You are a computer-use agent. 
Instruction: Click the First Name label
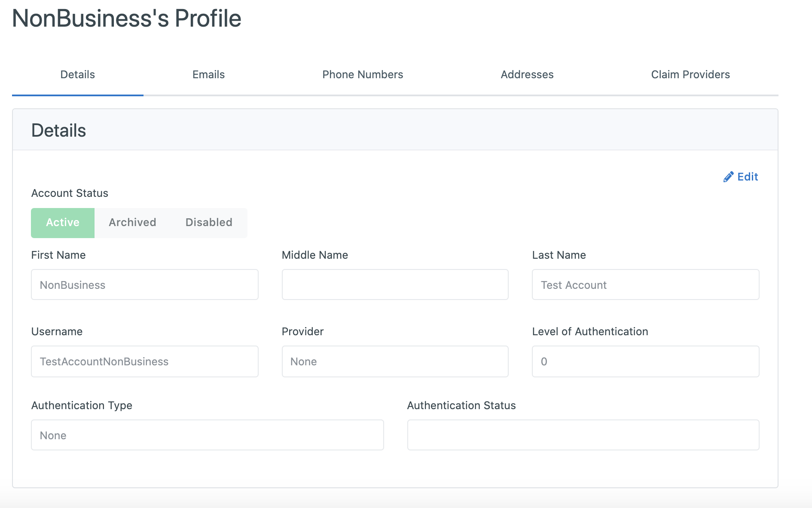point(58,255)
